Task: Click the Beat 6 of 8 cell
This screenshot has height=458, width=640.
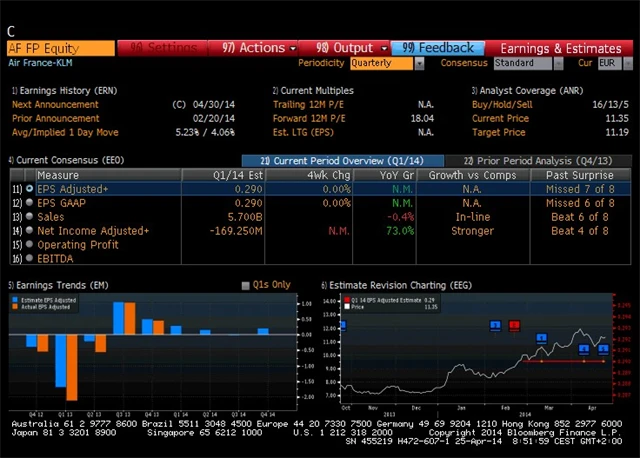Action: tap(580, 217)
